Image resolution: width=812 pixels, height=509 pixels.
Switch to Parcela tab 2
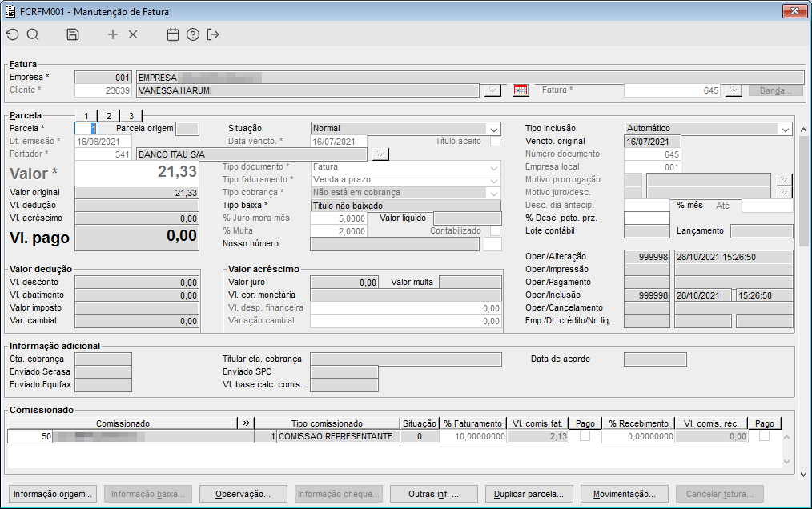tap(108, 116)
